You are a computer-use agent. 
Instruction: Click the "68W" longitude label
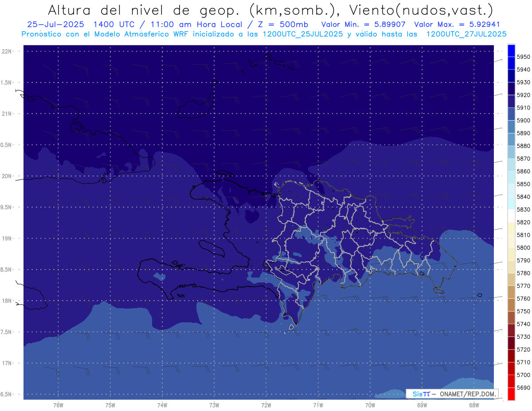pos(474,405)
